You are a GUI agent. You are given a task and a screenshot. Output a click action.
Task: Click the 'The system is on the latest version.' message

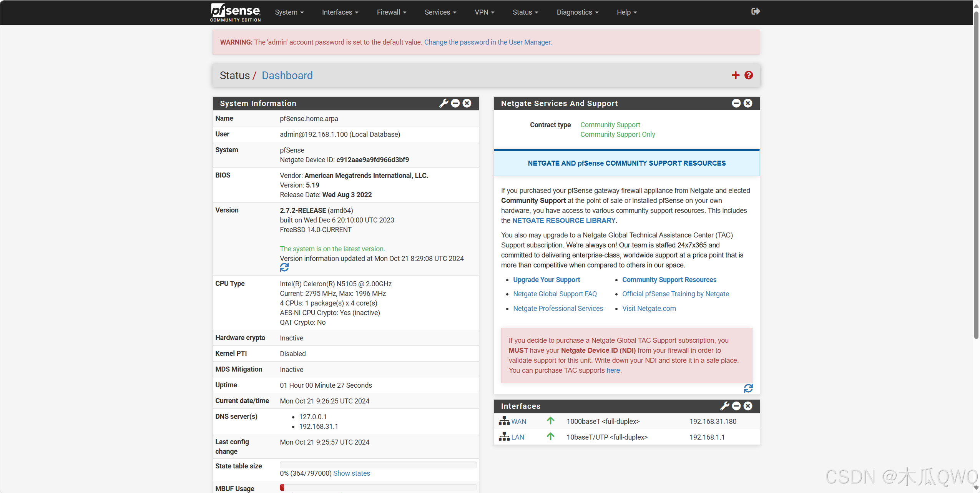pos(332,249)
